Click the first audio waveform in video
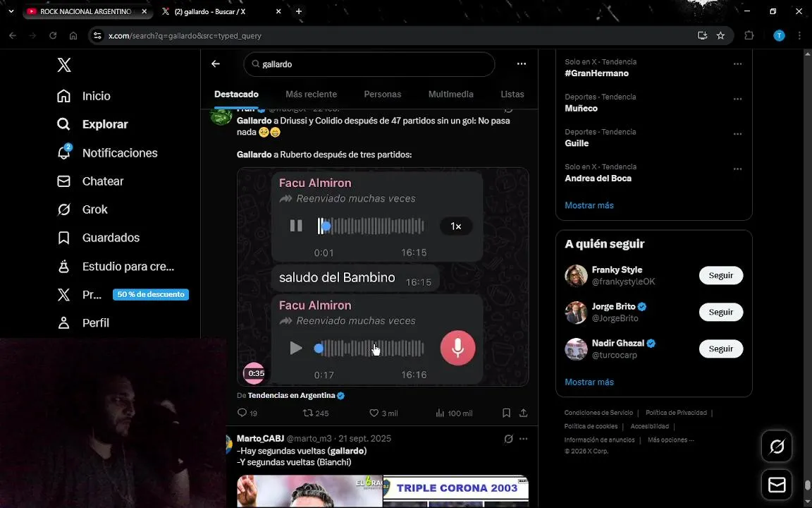Image resolution: width=812 pixels, height=508 pixels. [371, 226]
